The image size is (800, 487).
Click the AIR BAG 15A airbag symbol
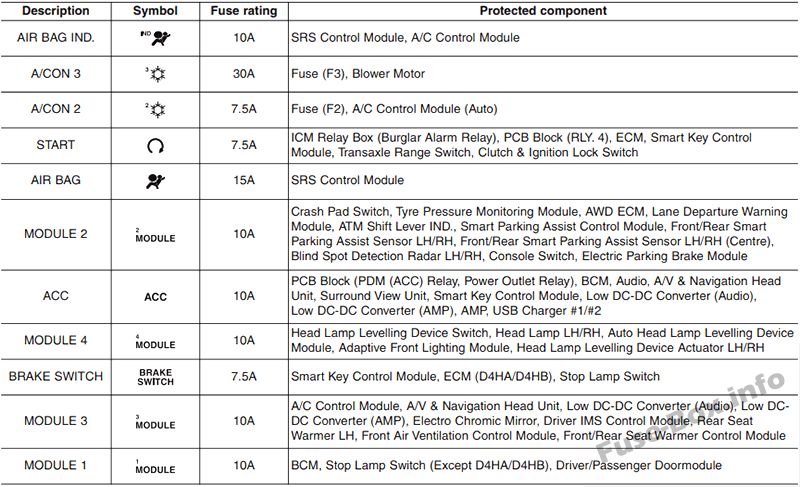click(156, 181)
